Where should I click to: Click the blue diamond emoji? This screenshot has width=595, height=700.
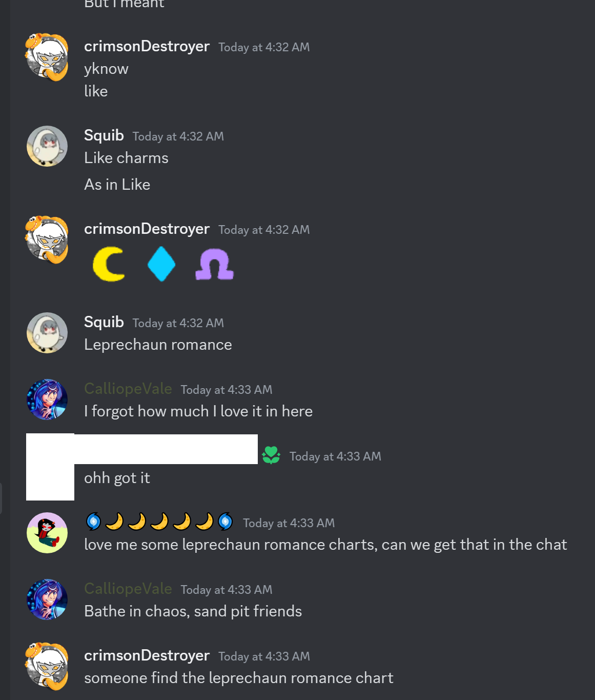pos(161,264)
